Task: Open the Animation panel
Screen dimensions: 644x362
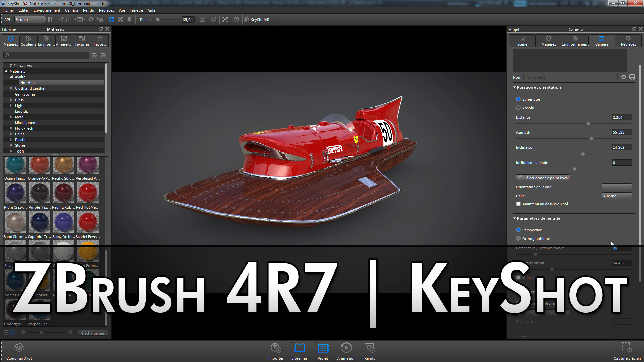Action: [x=346, y=351]
